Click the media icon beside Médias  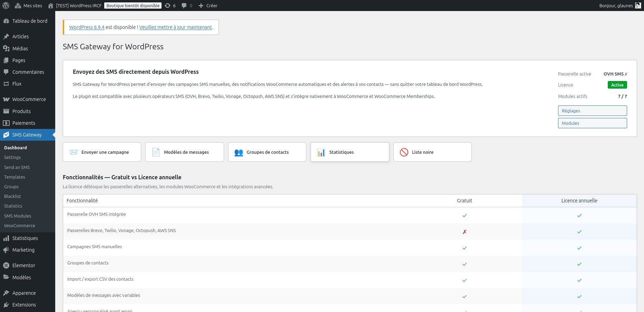click(6, 49)
